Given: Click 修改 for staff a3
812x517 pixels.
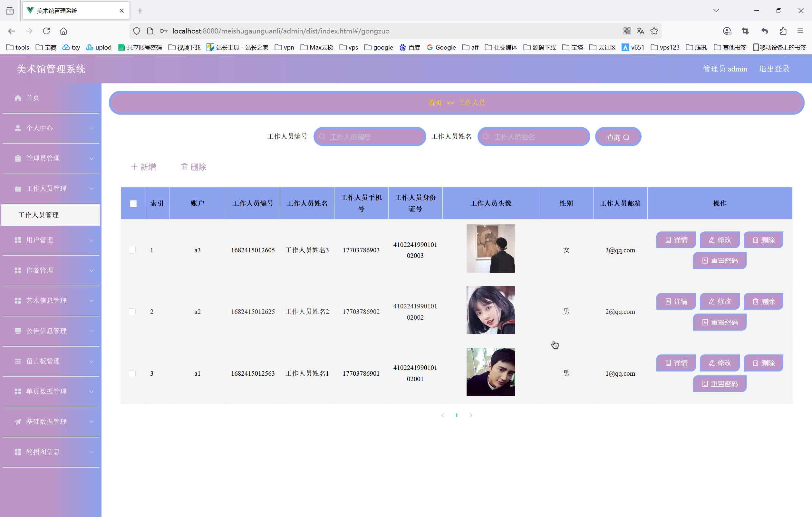Looking at the screenshot, I should 720,240.
